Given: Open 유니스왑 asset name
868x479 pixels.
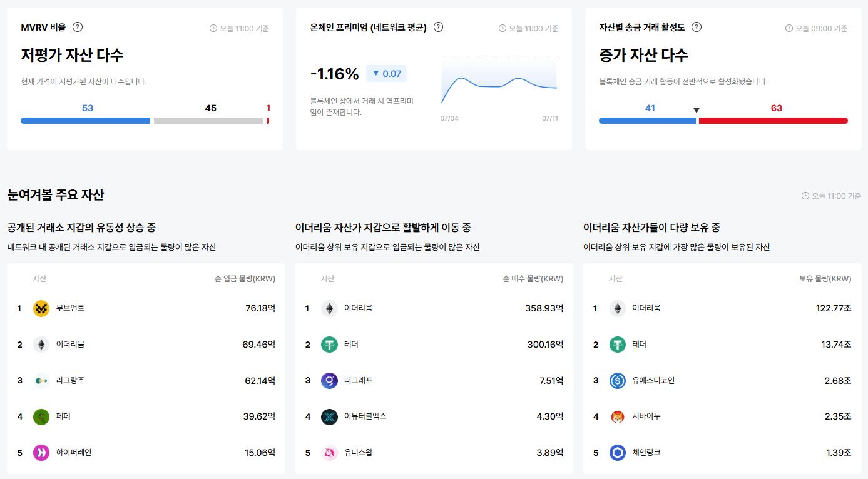Looking at the screenshot, I should pos(358,453).
